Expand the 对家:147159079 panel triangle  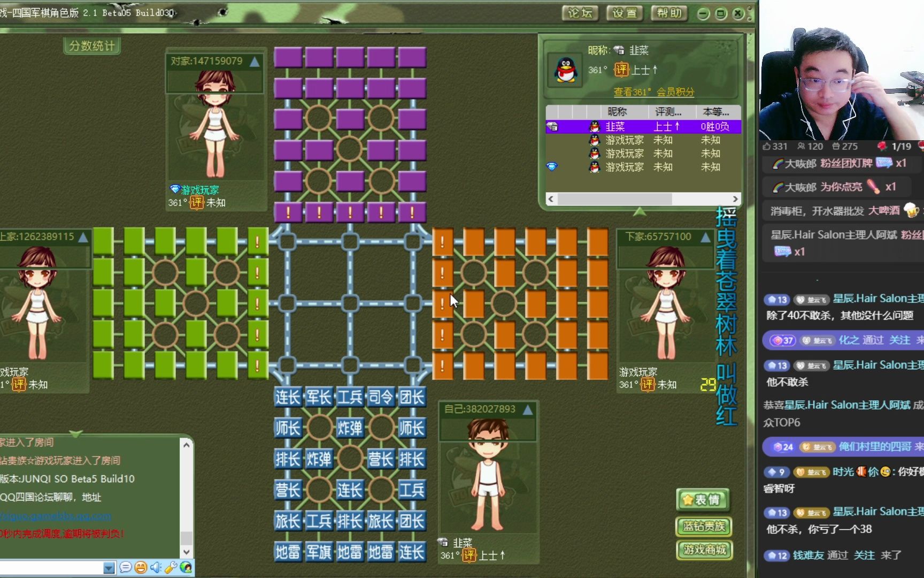pos(255,62)
